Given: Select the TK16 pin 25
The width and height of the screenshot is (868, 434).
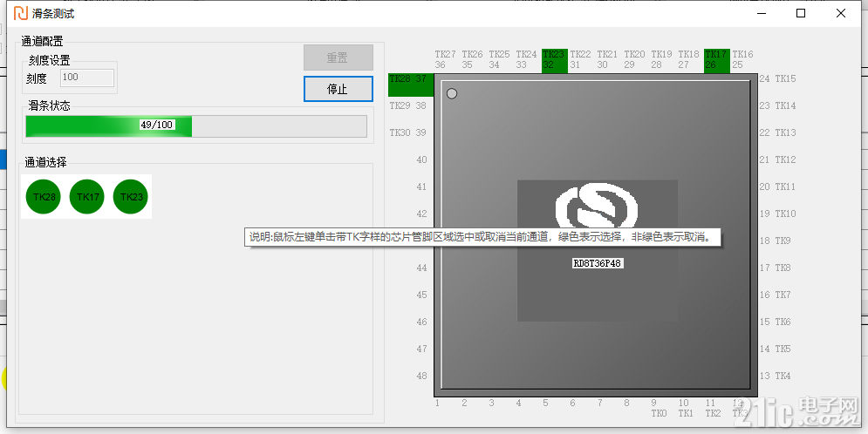Looking at the screenshot, I should coord(743,60).
